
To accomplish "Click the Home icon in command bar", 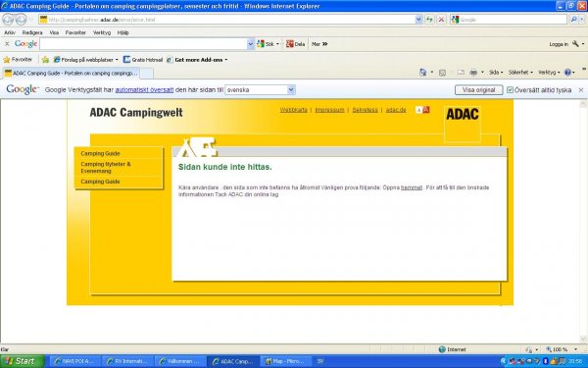I will pos(422,72).
